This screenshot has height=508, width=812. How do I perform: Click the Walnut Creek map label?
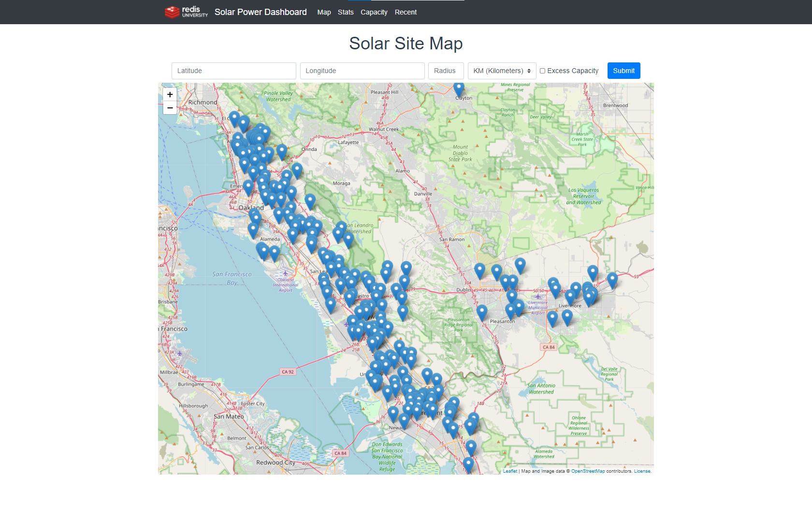(x=384, y=129)
